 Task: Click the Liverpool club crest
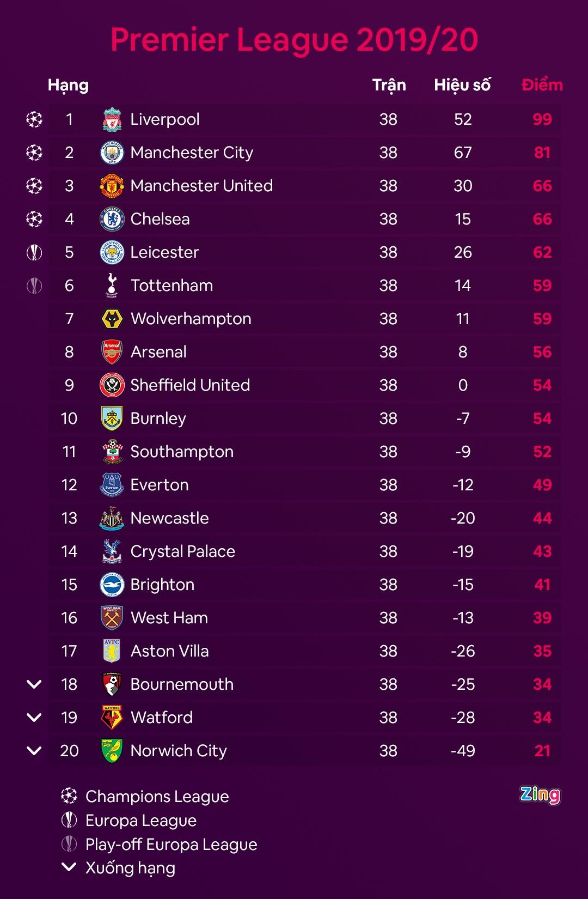(x=112, y=119)
